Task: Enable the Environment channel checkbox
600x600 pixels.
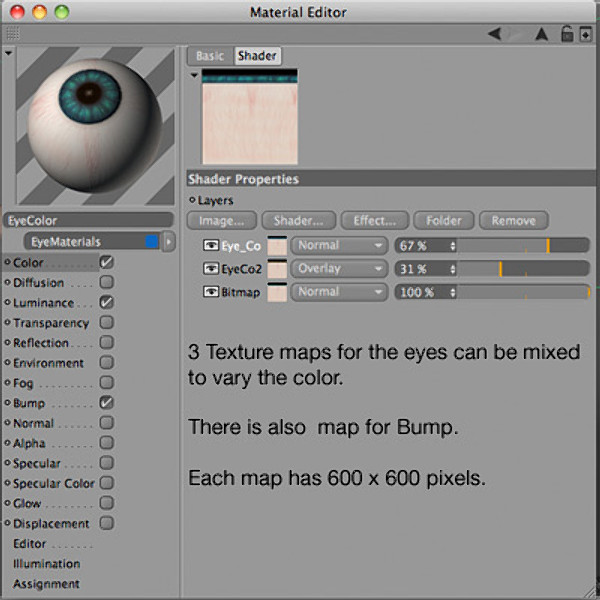Action: [106, 362]
